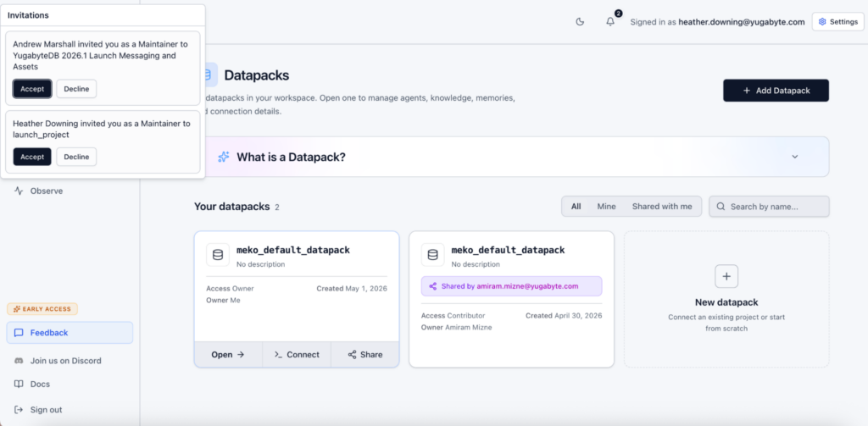
Task: Click Shared by amiram.mizne@yugabyte.com badge
Action: [x=511, y=286]
